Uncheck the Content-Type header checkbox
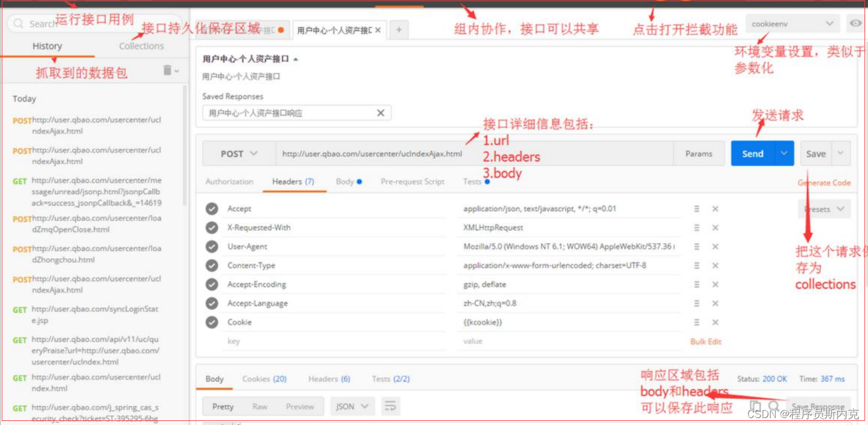Screen dimensions: 868x425 coord(212,265)
